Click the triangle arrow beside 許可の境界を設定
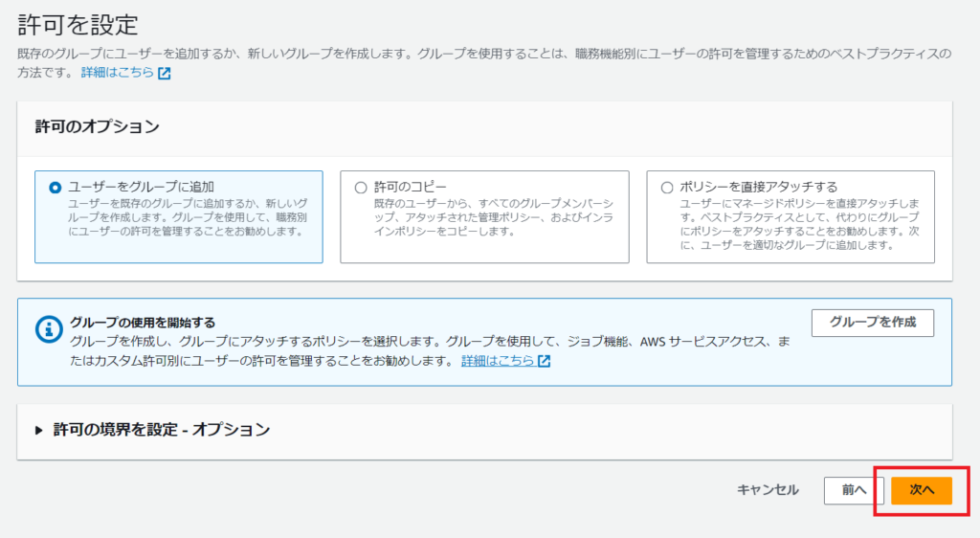 tap(39, 431)
